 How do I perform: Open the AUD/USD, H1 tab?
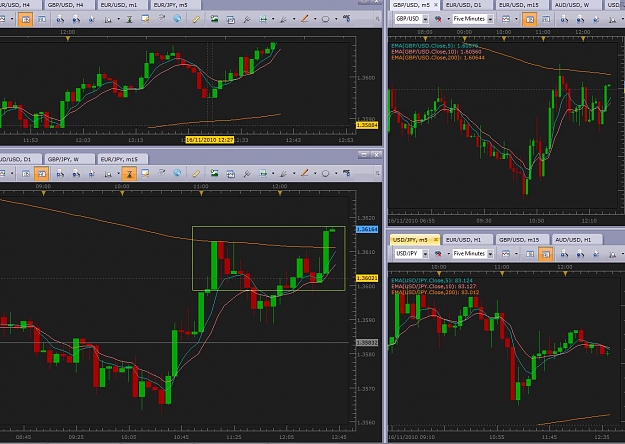pyautogui.click(x=575, y=240)
